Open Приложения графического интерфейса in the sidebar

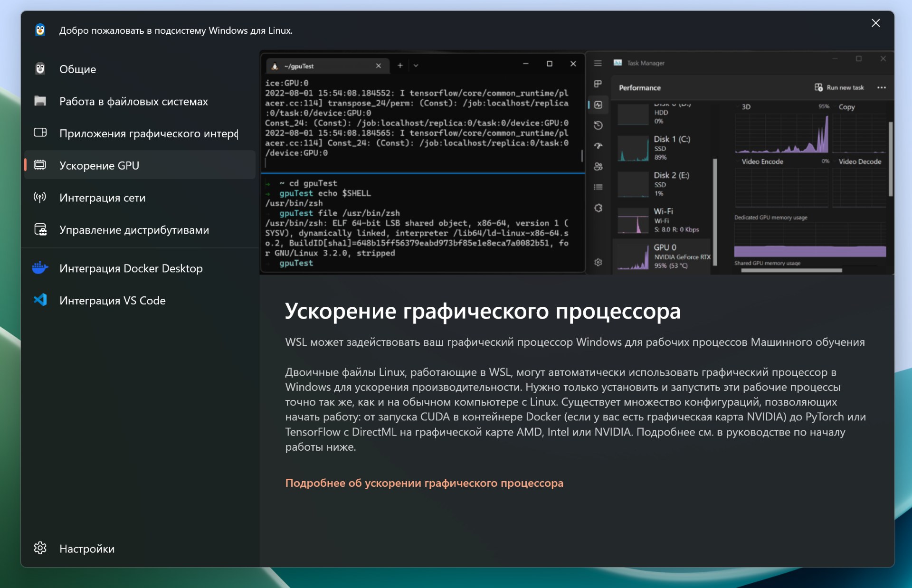(148, 133)
